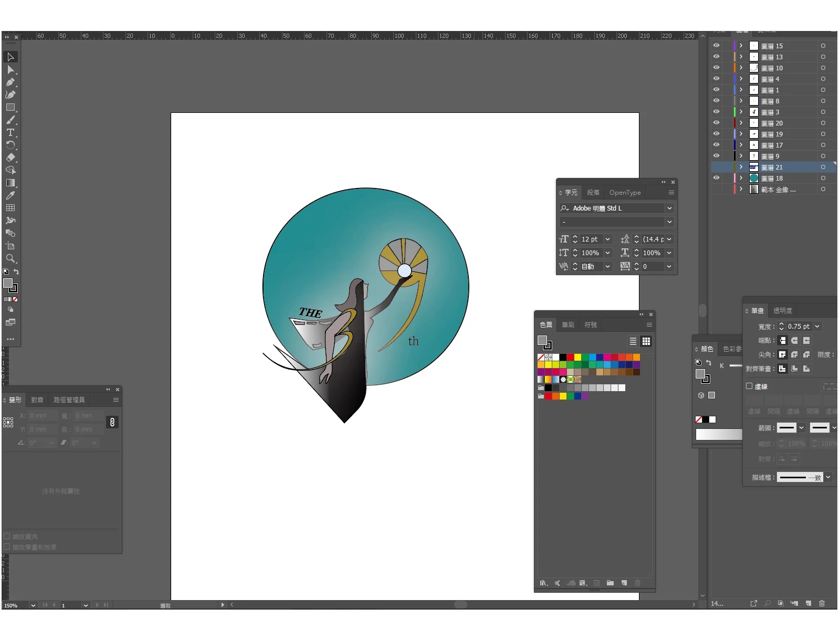Select the Selection (black arrow) tool
Viewport: 840px width, 630px height.
pyautogui.click(x=10, y=57)
